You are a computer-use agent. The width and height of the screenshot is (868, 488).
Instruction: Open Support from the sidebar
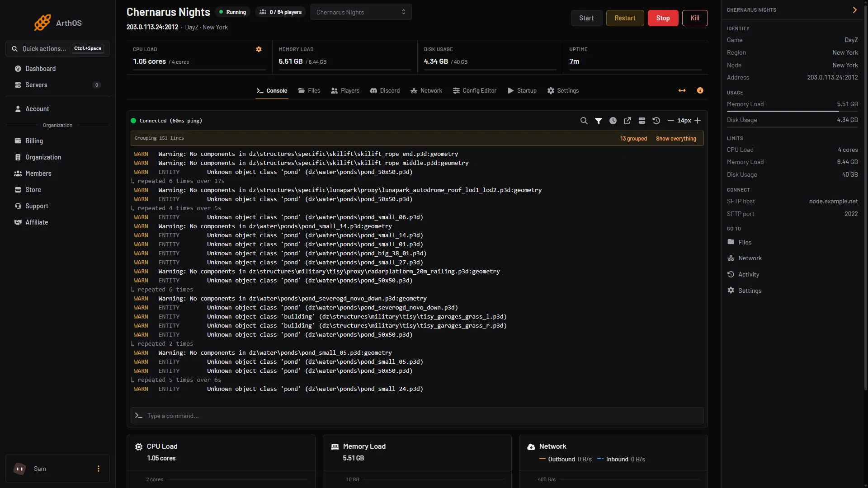57,206
